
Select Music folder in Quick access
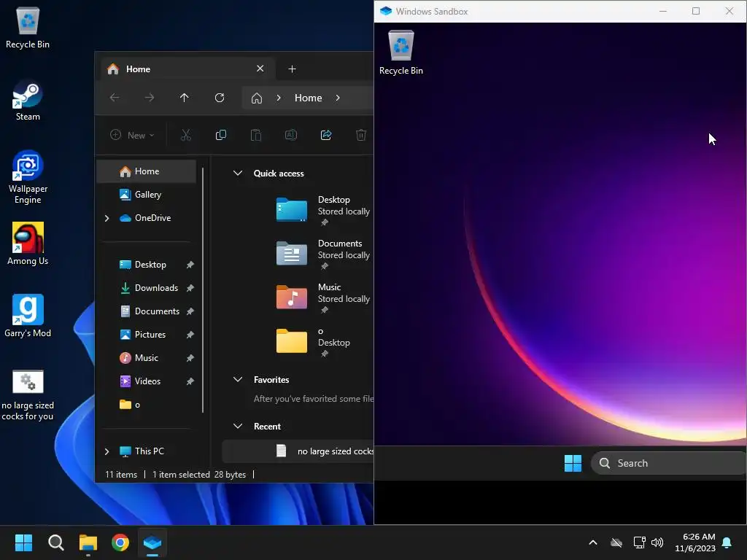[322, 297]
